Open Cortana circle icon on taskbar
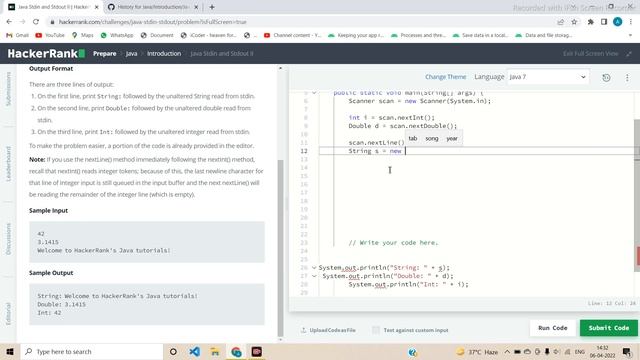 click(173, 351)
